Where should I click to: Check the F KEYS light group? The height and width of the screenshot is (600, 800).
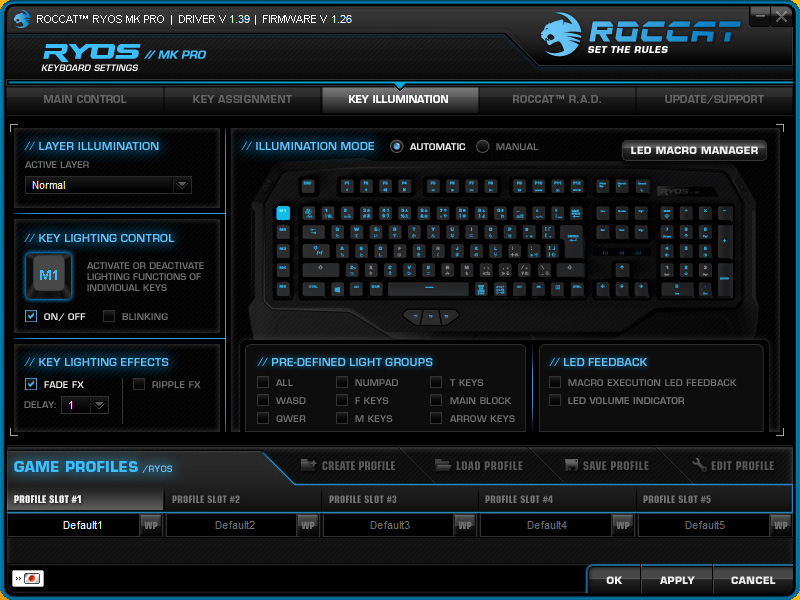[x=342, y=400]
